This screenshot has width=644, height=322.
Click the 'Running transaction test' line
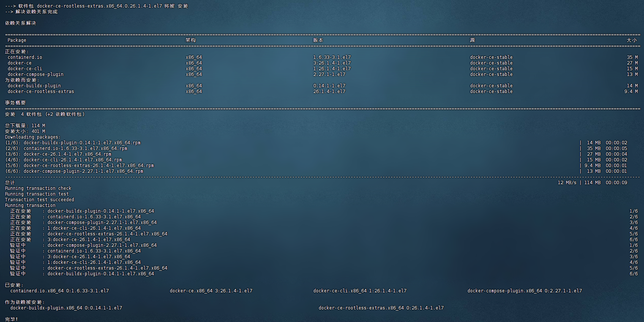[x=37, y=194]
